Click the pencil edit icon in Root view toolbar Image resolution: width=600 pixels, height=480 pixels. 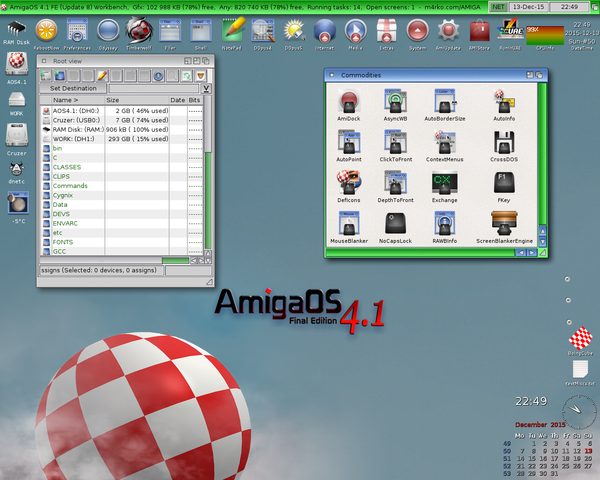(x=102, y=76)
